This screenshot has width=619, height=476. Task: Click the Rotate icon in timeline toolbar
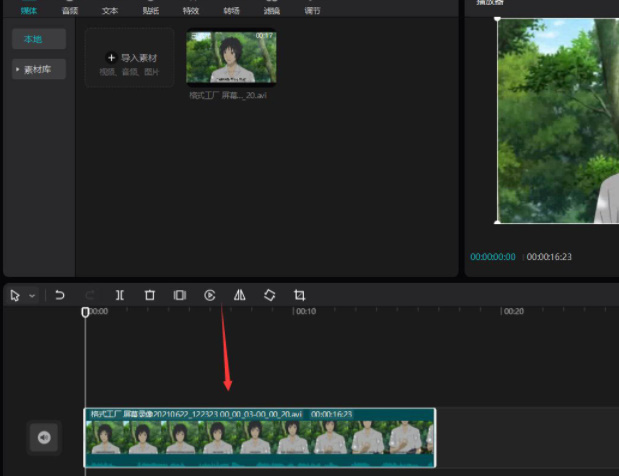[x=269, y=295]
